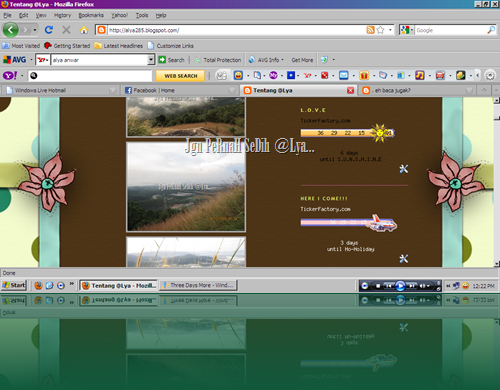Click the Yahoo smiley emoticon icon
The width and height of the screenshot is (500, 390).
(238, 76)
